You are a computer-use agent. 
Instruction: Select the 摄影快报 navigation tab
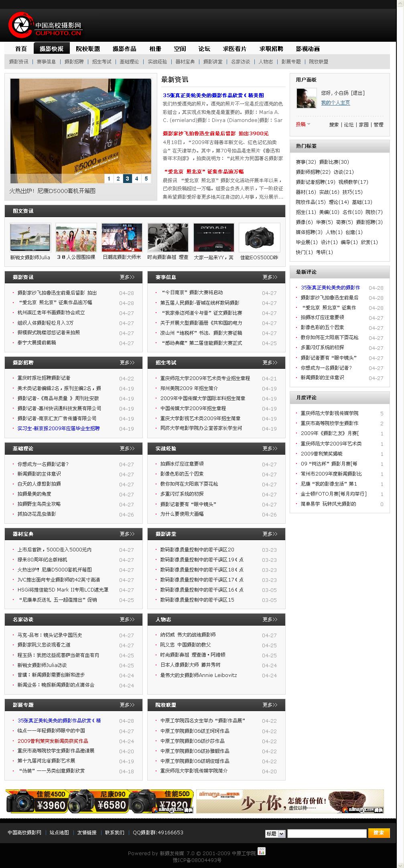tap(51, 49)
